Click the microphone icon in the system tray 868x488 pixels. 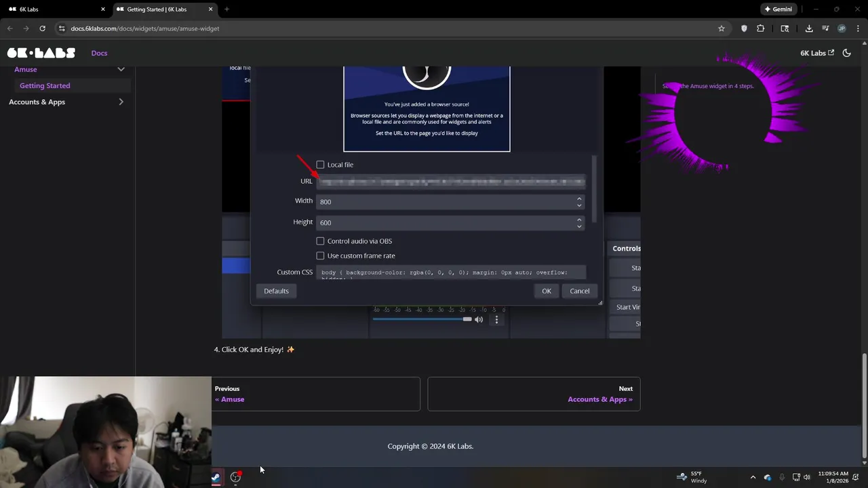(782, 477)
